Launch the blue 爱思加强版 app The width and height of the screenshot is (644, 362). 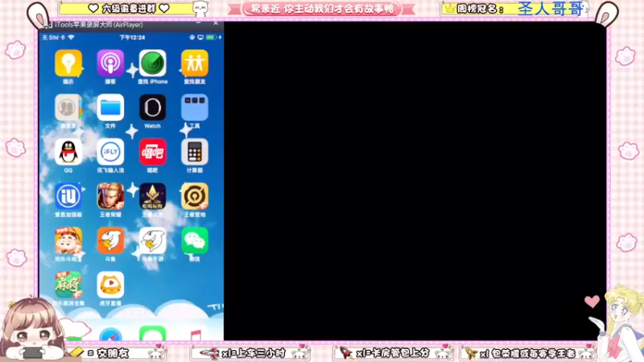(68, 196)
